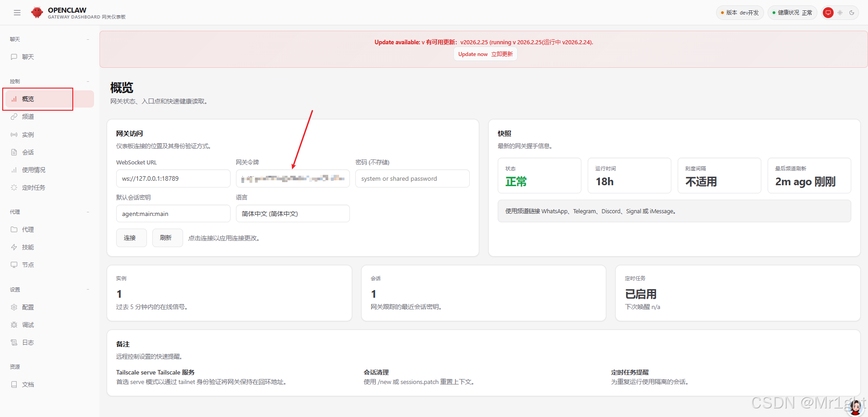The image size is (868, 417).
Task: Click the 会话清理 note heading
Action: point(376,372)
